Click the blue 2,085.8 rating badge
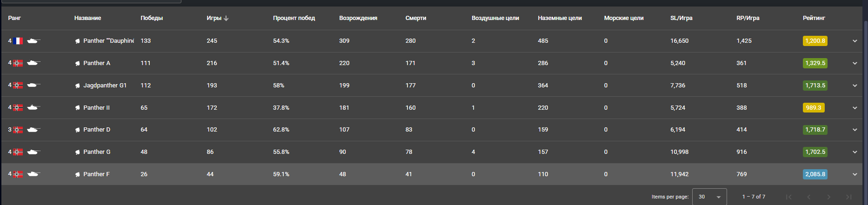868x205 pixels. (x=815, y=174)
